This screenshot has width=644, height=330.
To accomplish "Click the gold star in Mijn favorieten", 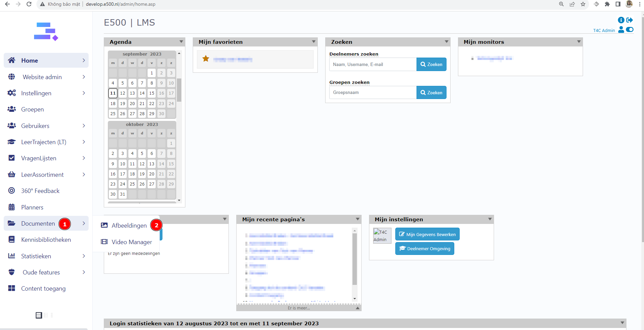I will [206, 59].
